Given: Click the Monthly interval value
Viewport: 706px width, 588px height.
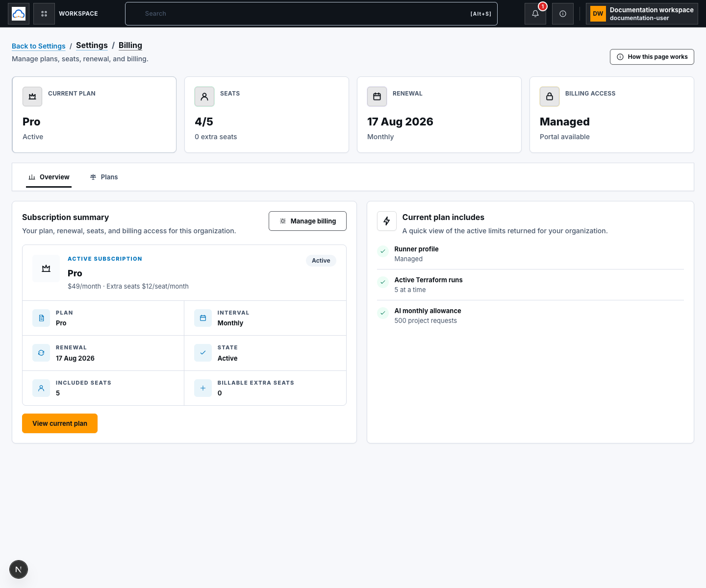Looking at the screenshot, I should click(230, 323).
